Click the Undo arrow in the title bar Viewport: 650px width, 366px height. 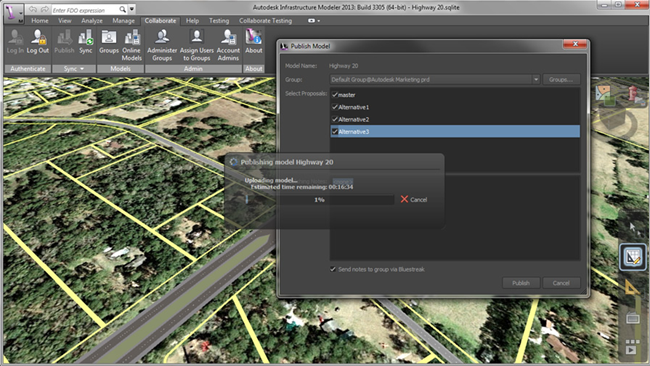(33, 10)
